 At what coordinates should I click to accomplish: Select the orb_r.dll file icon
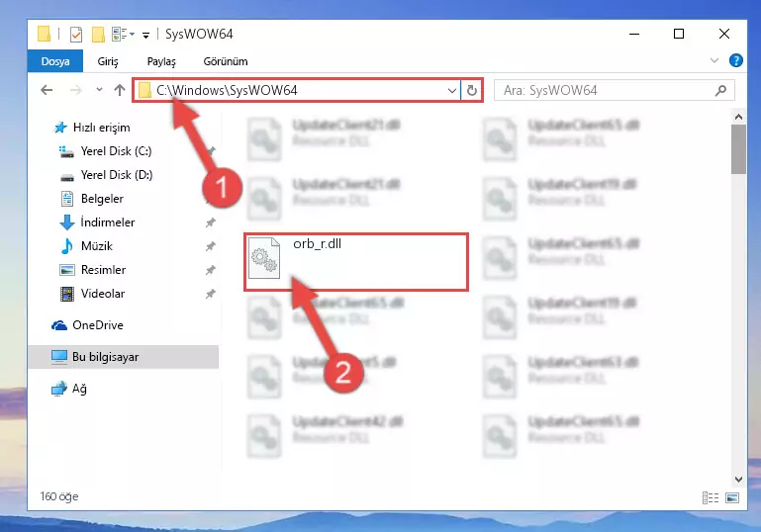tap(264, 258)
